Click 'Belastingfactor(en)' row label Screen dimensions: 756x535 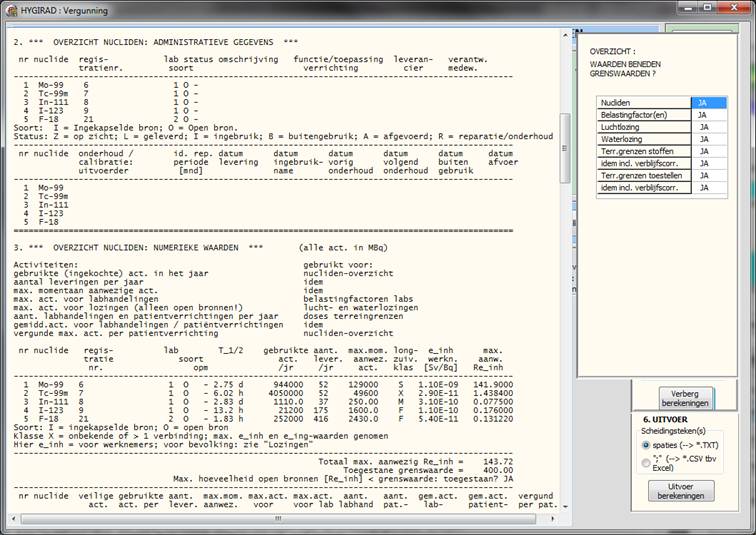click(643, 115)
